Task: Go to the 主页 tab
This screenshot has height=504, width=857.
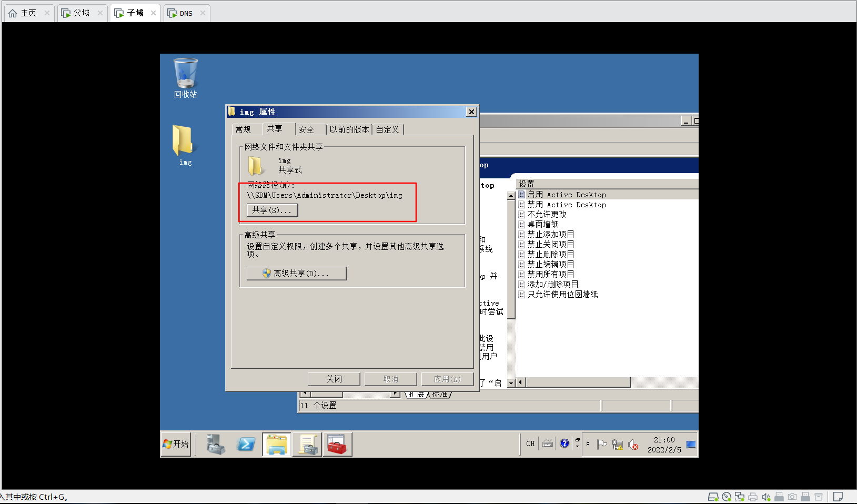Action: coord(28,13)
